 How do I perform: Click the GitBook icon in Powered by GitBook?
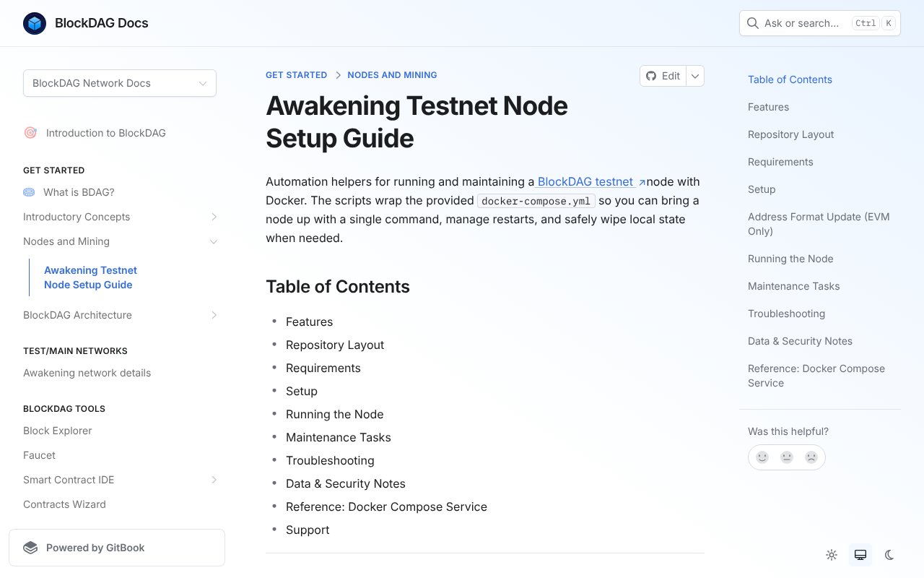[x=30, y=548]
